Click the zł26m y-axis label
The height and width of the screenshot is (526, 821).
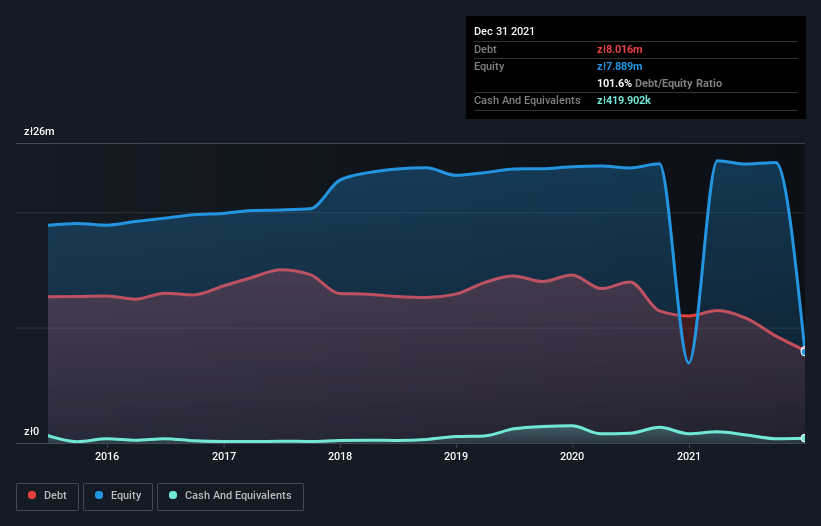(x=39, y=131)
